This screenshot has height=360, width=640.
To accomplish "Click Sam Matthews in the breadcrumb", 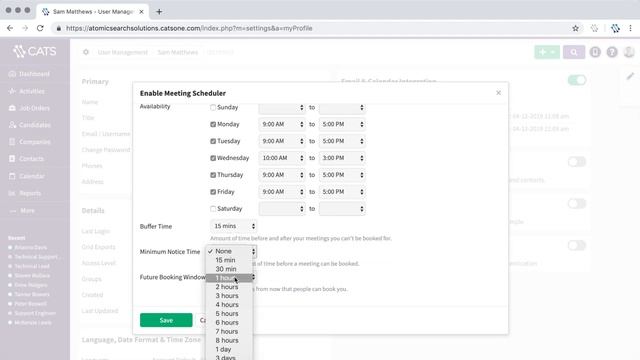I will (178, 52).
